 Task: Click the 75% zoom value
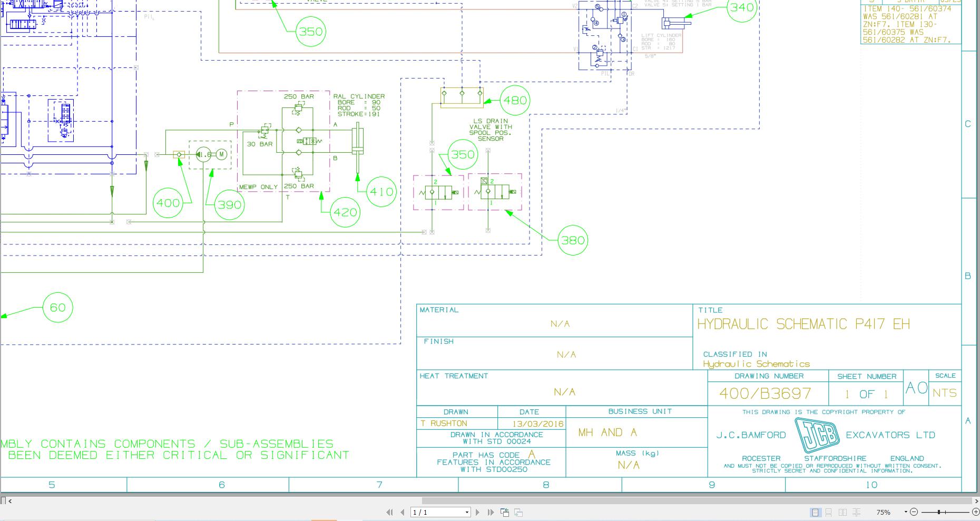pos(884,512)
